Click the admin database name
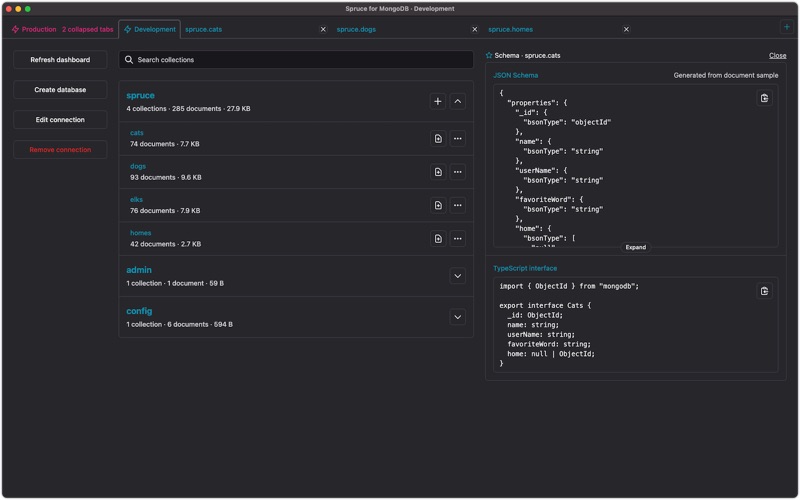Viewport: 800px width, 500px height. point(139,270)
